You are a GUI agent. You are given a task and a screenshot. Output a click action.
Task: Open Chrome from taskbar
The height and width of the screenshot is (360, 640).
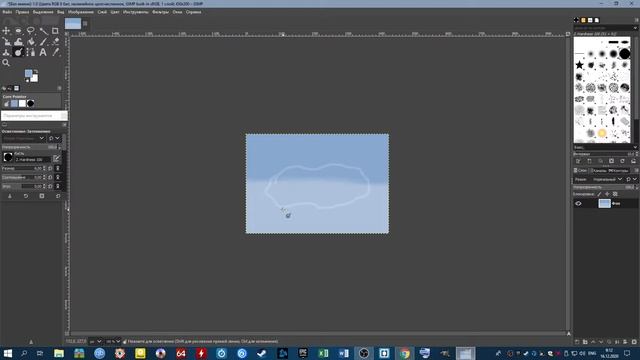[404, 353]
